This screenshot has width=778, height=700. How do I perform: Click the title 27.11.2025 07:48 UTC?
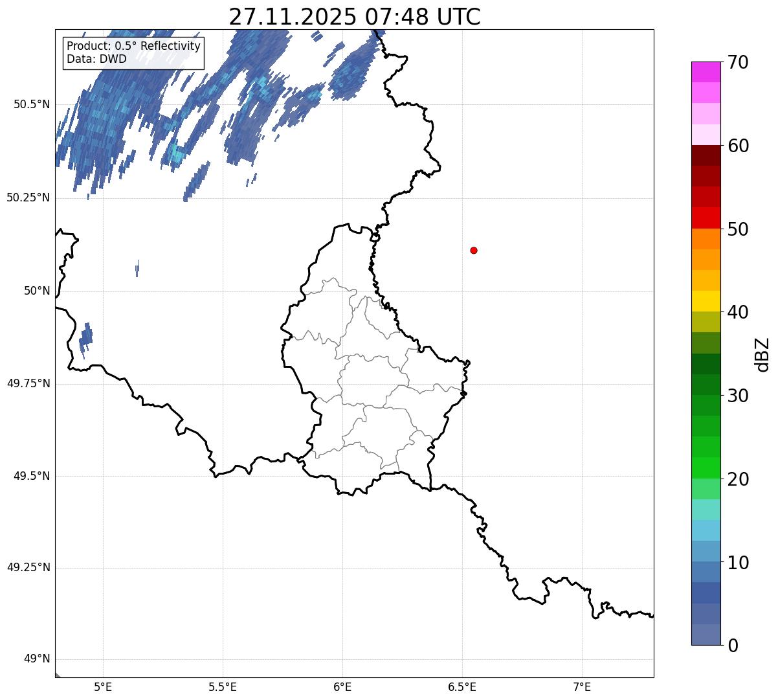coord(355,16)
